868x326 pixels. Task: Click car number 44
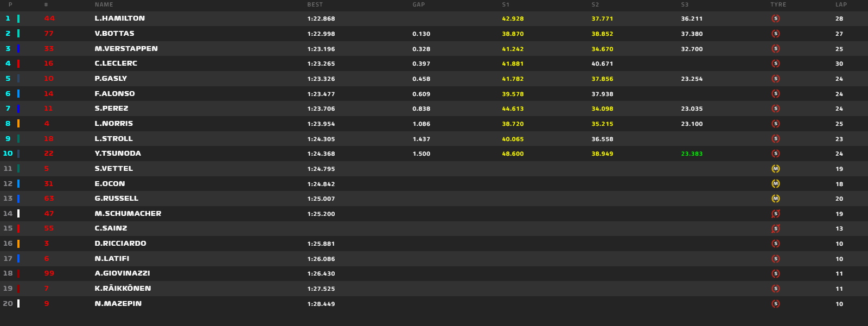click(x=49, y=18)
